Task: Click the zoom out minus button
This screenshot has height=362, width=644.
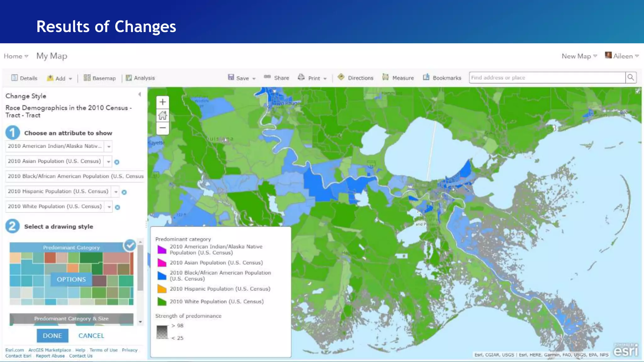Action: point(163,128)
